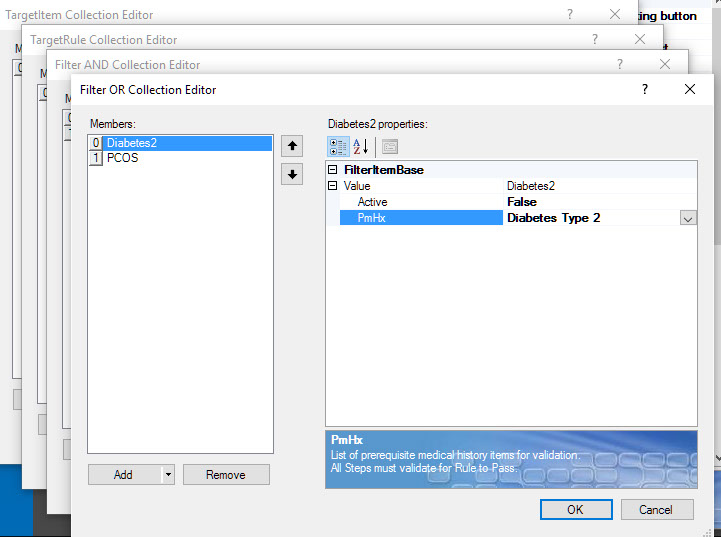The width and height of the screenshot is (721, 537).
Task: Move selected member down with arrow button
Action: tap(292, 175)
